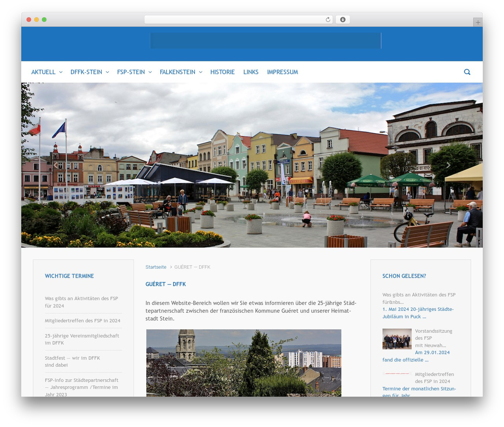Open '25-jährige Vereinsmitgliedschaft im DFFK' link
This screenshot has height=427, width=504.
(82, 339)
